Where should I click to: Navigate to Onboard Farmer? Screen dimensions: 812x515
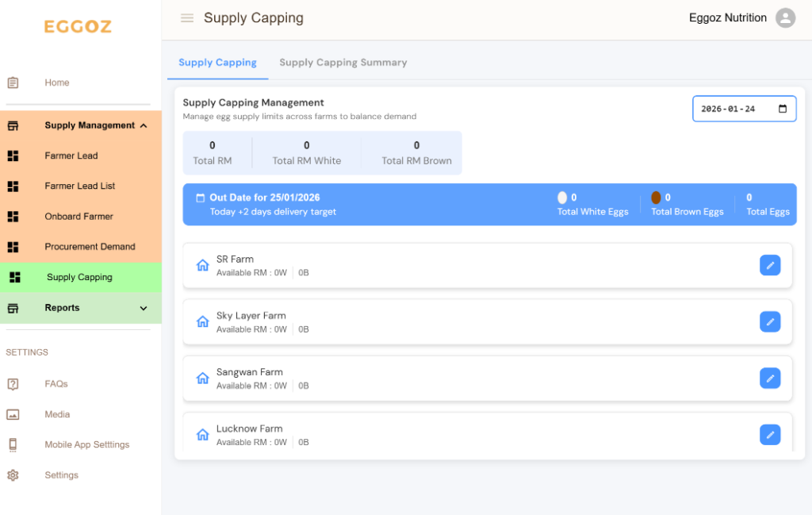[x=79, y=217]
